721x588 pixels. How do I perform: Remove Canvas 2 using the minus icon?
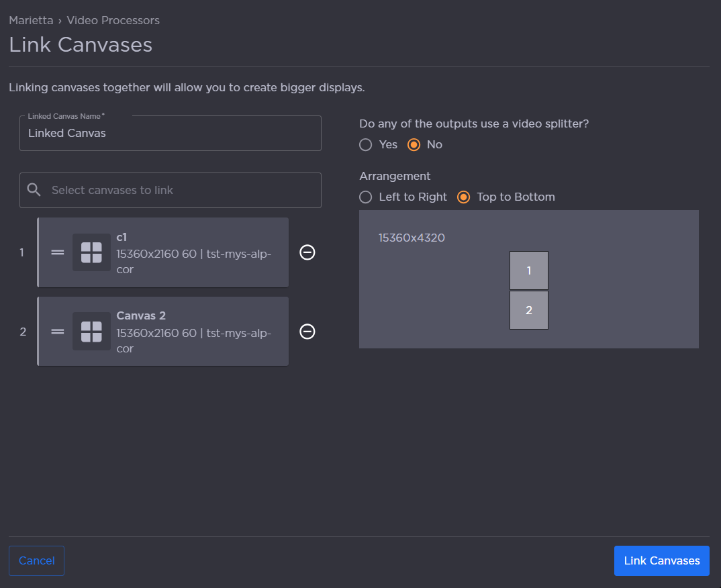307,332
